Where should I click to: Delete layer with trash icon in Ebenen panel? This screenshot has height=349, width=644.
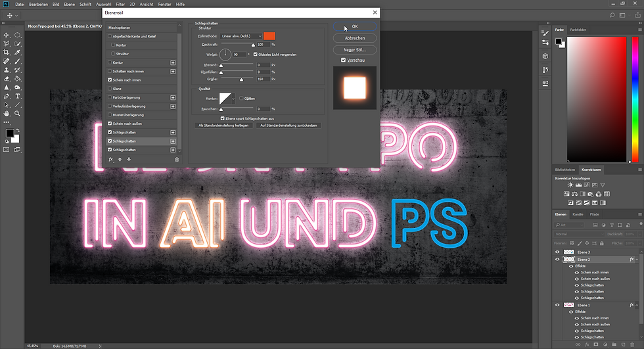coord(632,344)
